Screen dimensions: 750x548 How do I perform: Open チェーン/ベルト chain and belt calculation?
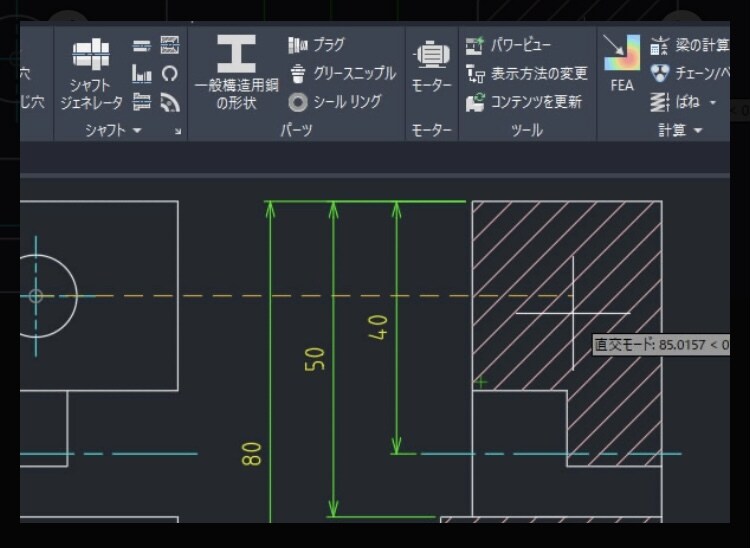coord(690,73)
